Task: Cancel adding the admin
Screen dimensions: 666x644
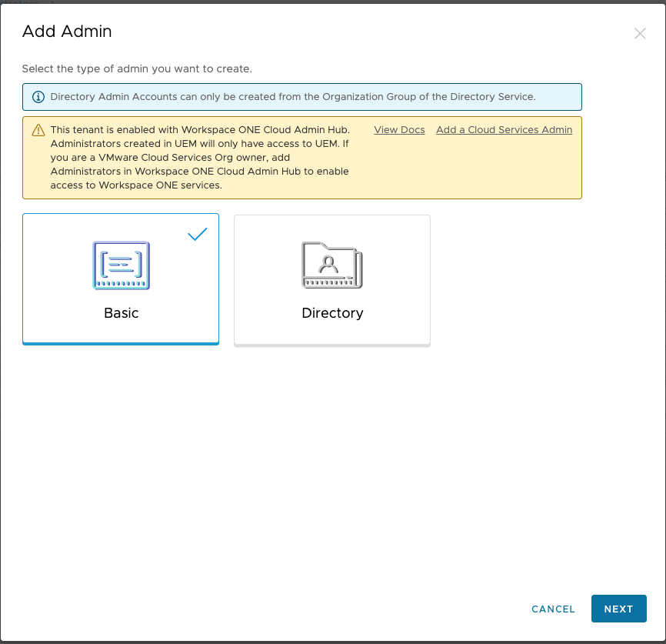Action: click(x=553, y=609)
